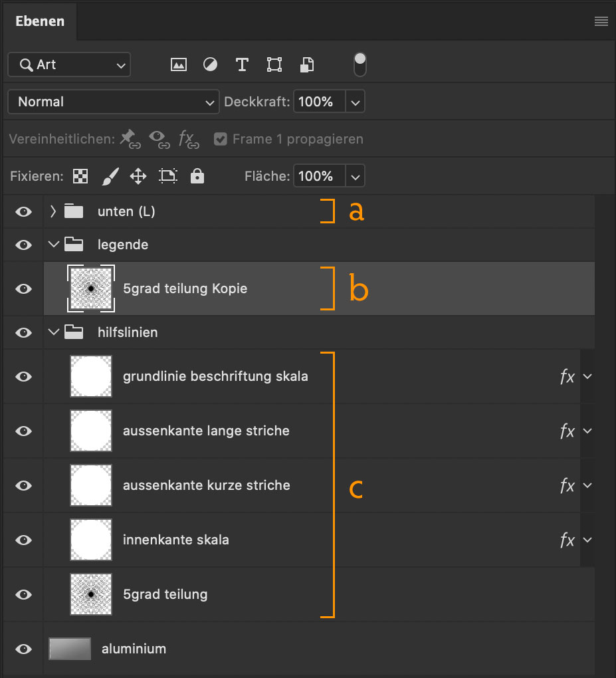Click fx icon on innenkante skala

[567, 540]
